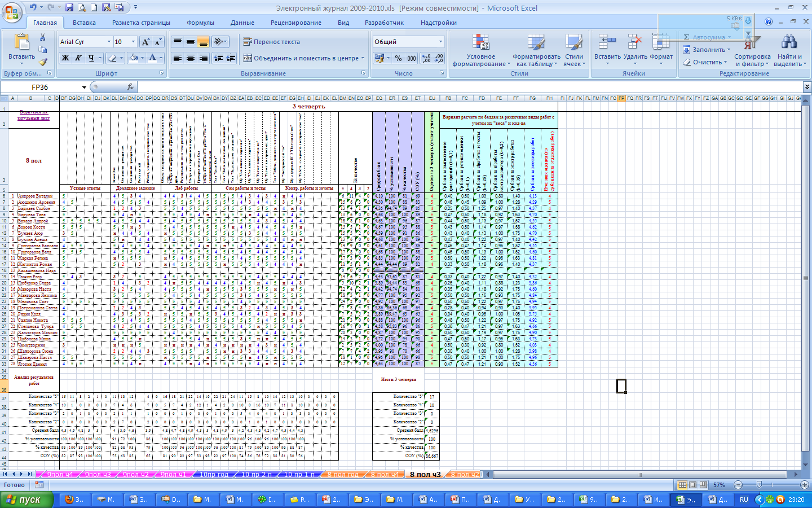Viewport: 812px width, 508px height.
Task: Expand fill color dropdown arrow
Action: point(142,58)
